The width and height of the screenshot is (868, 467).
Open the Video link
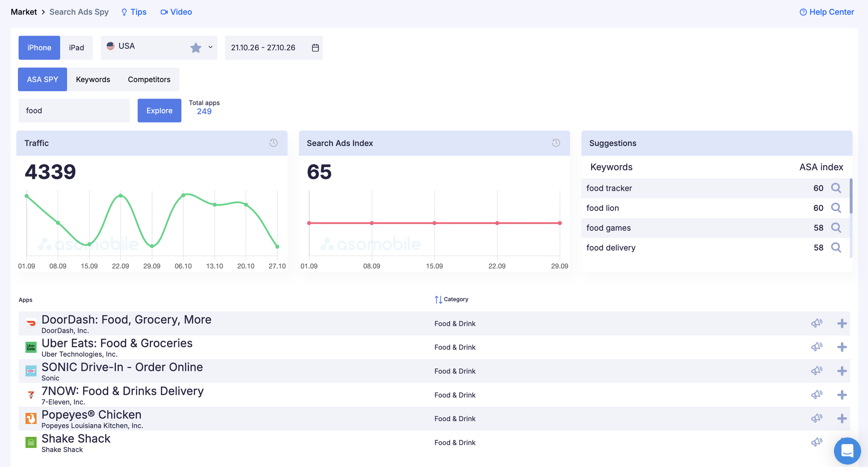pos(176,12)
